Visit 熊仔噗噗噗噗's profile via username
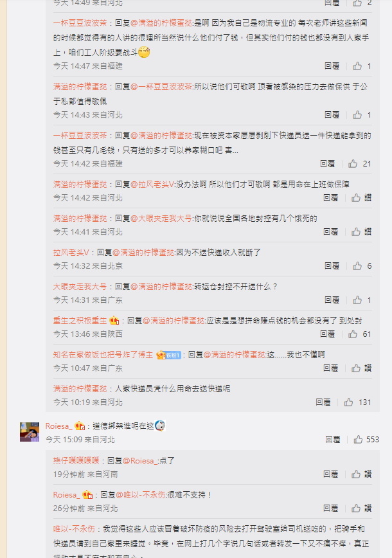392x558 pixels. pos(76,460)
